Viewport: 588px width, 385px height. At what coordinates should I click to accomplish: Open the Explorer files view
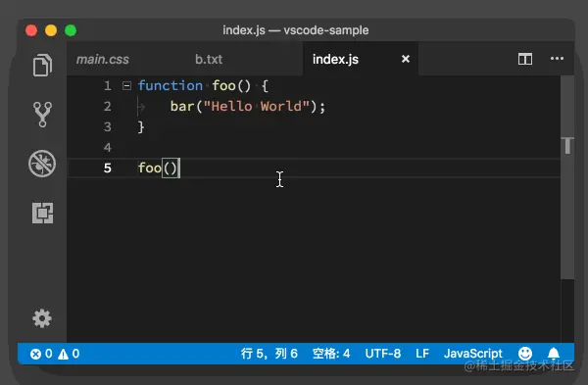pyautogui.click(x=42, y=66)
